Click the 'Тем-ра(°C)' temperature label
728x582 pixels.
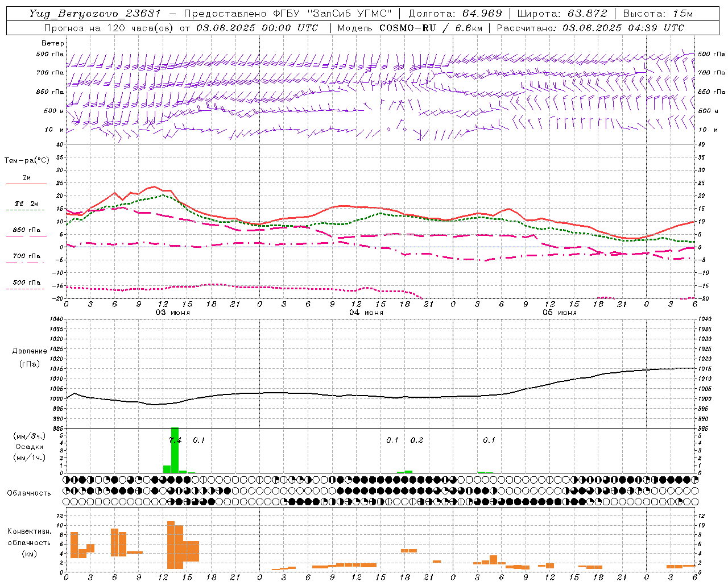click(27, 161)
